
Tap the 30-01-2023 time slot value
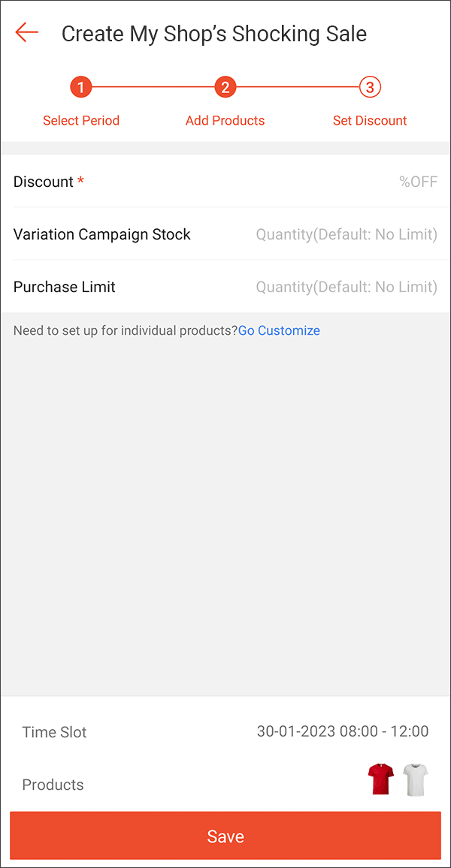343,731
